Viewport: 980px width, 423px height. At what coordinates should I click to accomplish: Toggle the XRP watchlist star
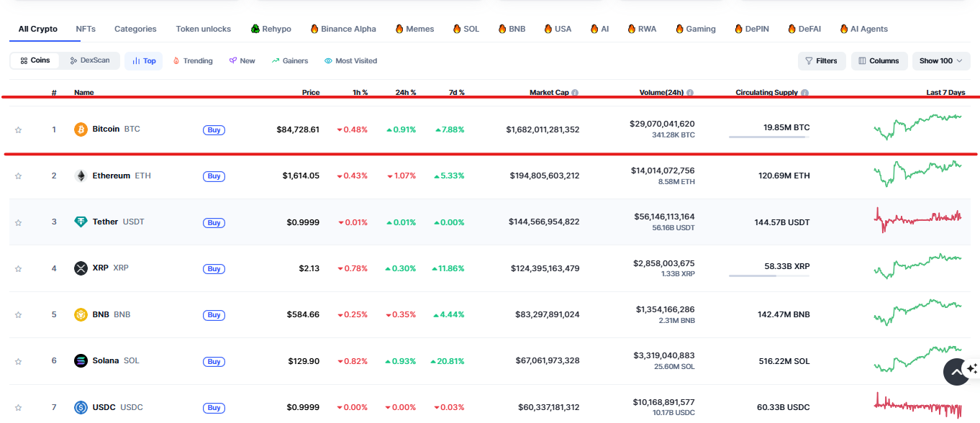pyautogui.click(x=18, y=269)
